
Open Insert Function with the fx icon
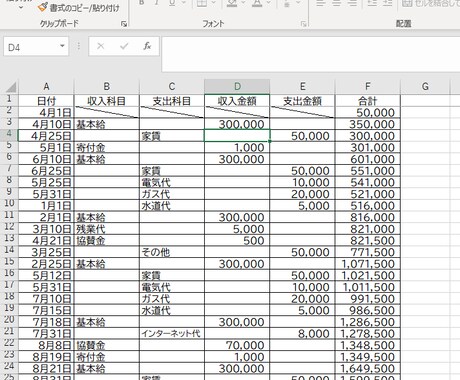pyautogui.click(x=147, y=46)
